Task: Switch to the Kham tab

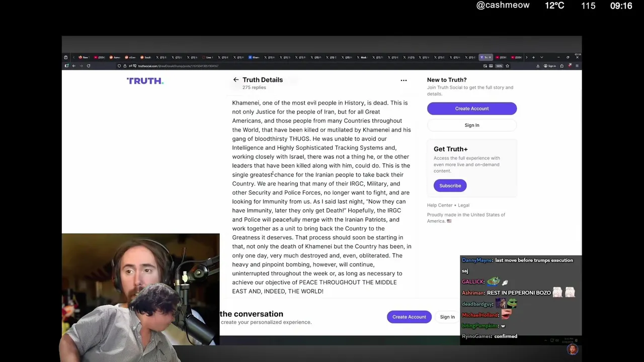Action: [x=255, y=57]
